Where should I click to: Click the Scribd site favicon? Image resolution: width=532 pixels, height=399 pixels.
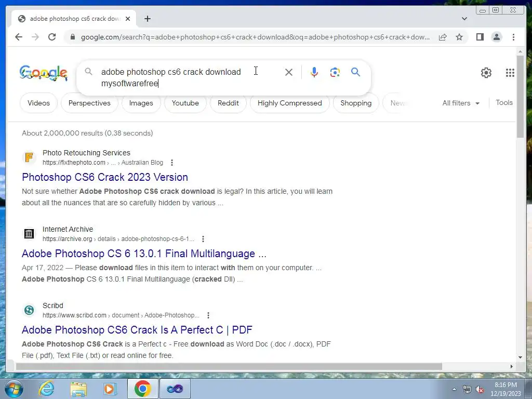click(x=29, y=310)
